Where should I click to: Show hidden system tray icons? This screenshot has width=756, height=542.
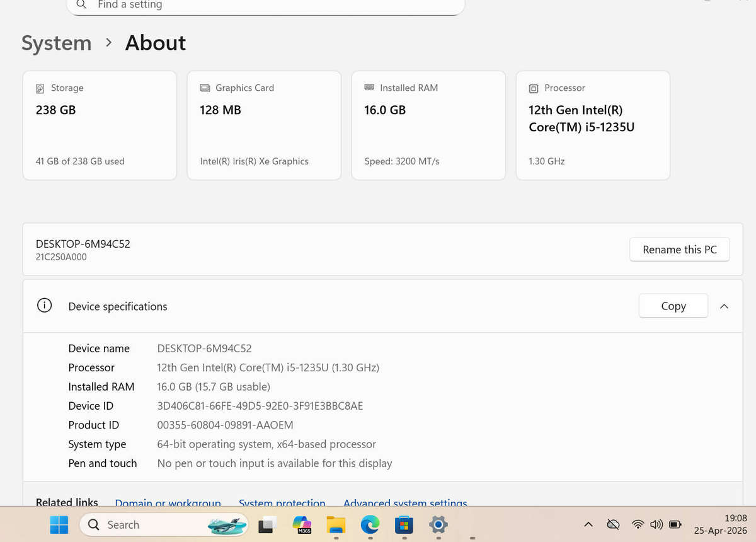point(588,524)
